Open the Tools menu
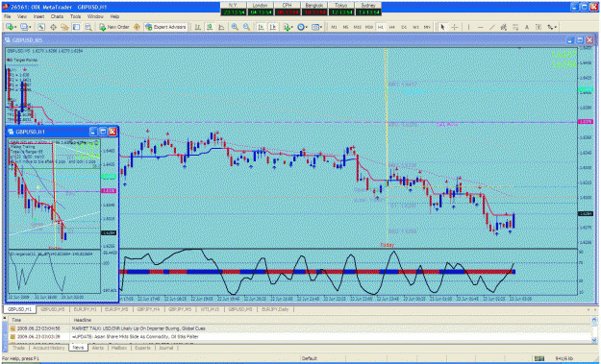 (75, 17)
